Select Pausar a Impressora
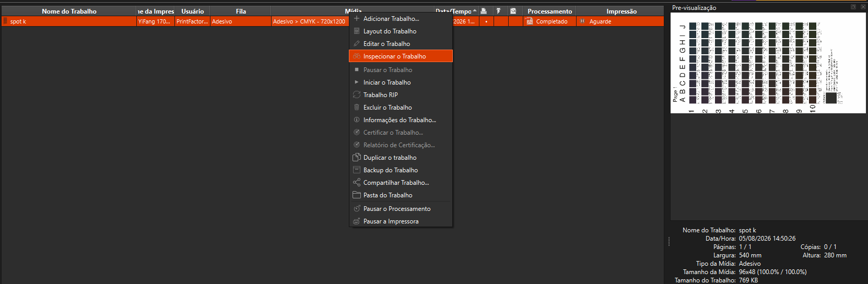This screenshot has width=868, height=284. (x=401, y=221)
